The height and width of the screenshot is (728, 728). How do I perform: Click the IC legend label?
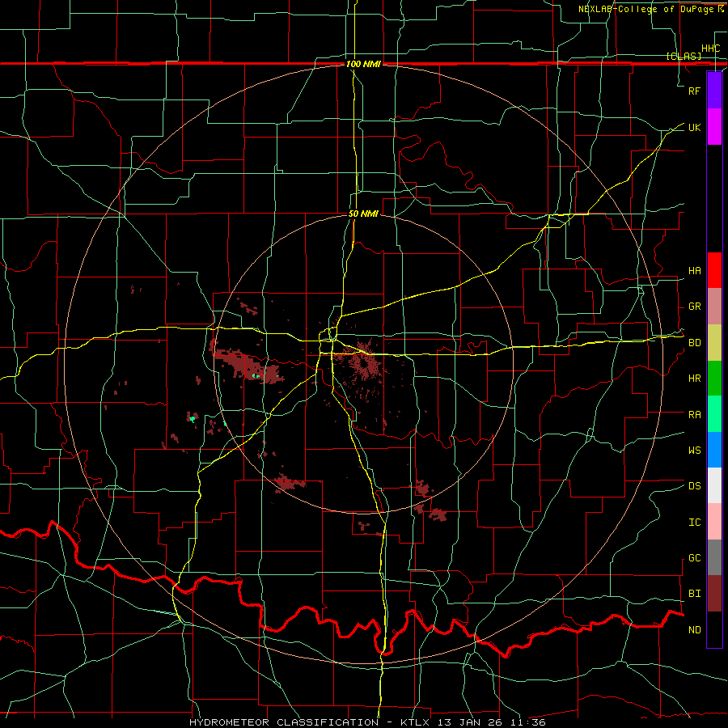tap(694, 523)
